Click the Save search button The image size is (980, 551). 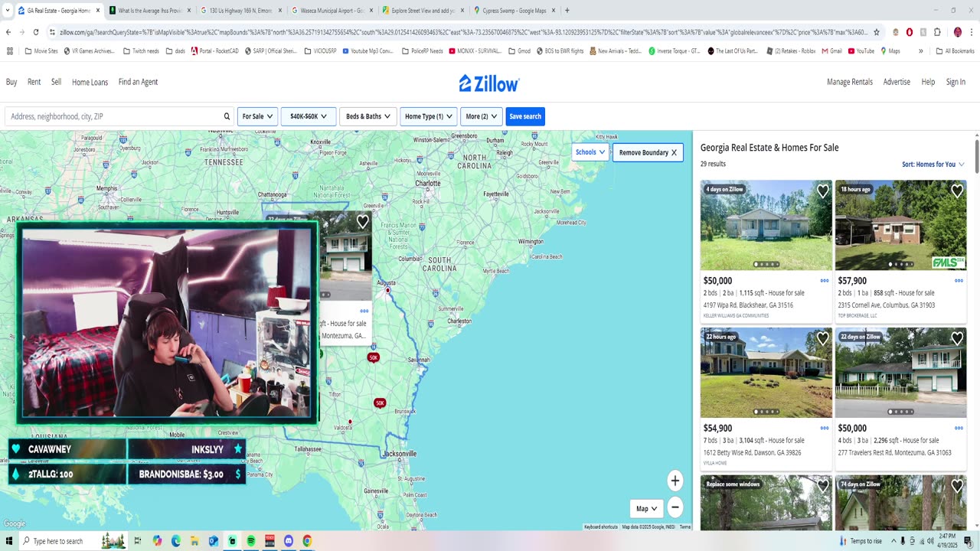point(525,116)
